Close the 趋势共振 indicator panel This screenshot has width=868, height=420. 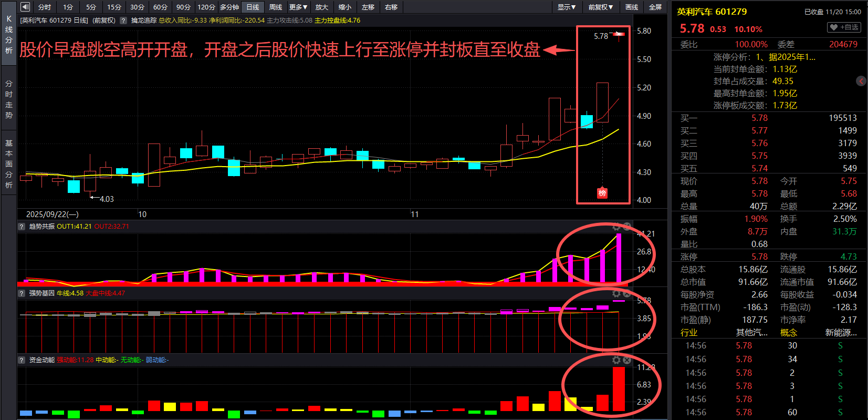pos(627,227)
